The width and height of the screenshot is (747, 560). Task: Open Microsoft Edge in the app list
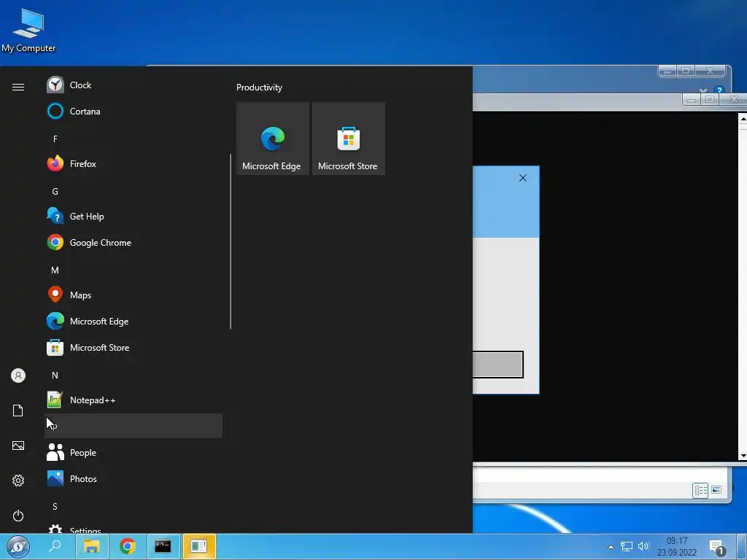click(x=133, y=322)
